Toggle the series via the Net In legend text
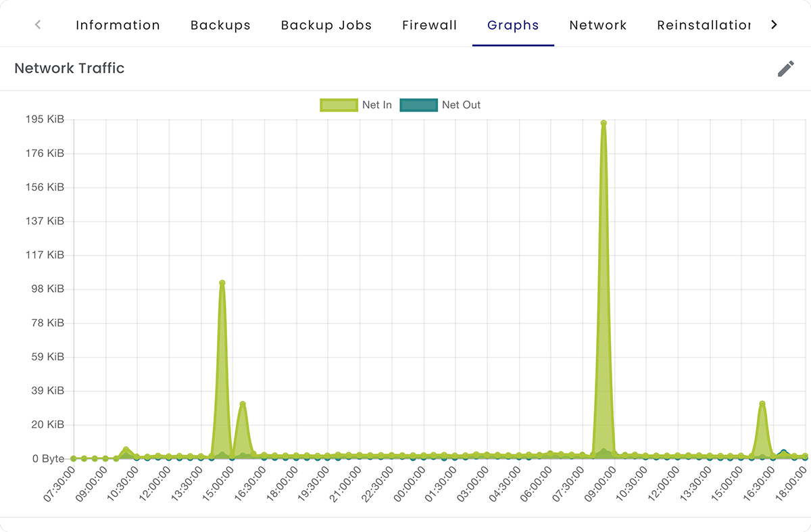The width and height of the screenshot is (811, 532). pos(377,105)
